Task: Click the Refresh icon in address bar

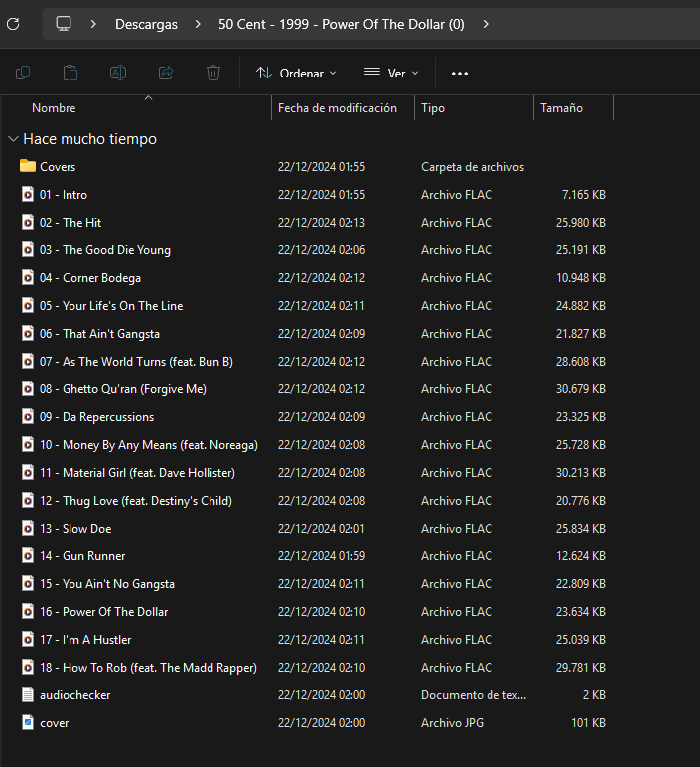Action: (x=13, y=24)
